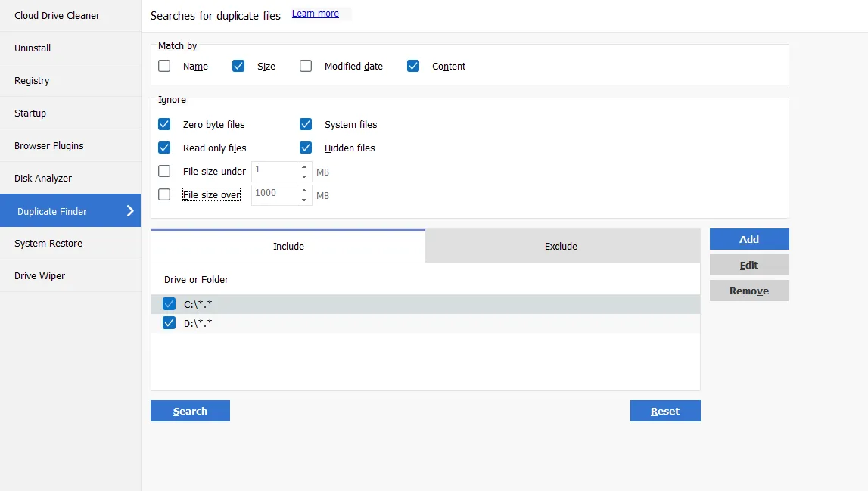Open the Drive Wiper tool
Image resolution: width=868 pixels, height=491 pixels.
39,275
